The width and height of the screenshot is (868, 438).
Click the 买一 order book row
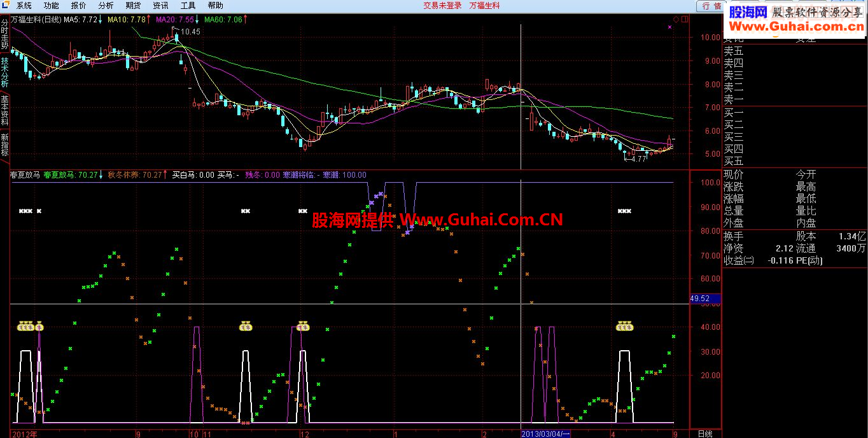pyautogui.click(x=795, y=113)
